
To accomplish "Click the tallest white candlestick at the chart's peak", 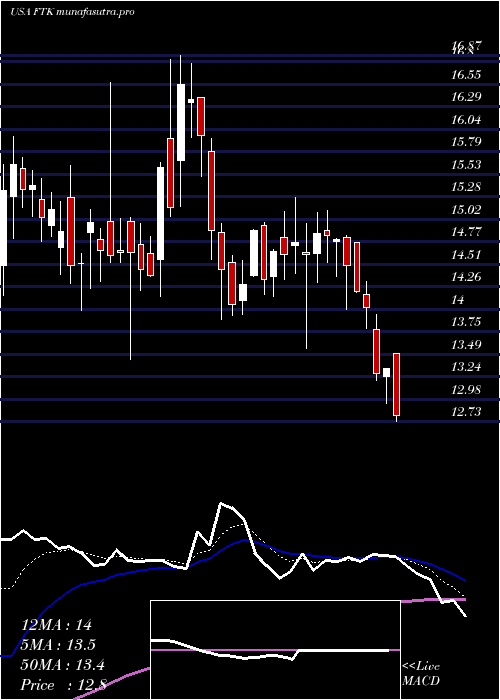I will pyautogui.click(x=181, y=122).
